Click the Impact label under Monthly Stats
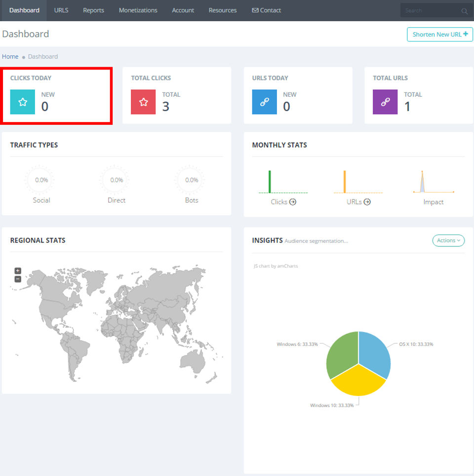 tap(434, 202)
